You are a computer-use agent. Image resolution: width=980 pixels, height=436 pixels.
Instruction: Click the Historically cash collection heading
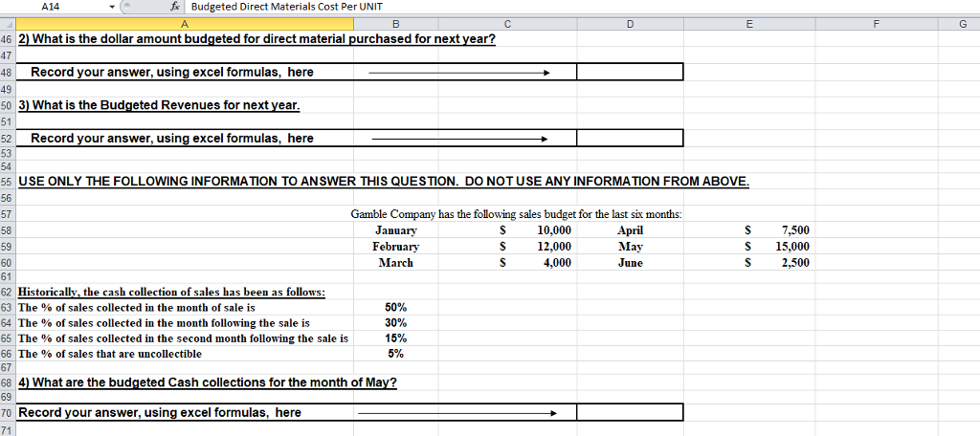coord(172,293)
